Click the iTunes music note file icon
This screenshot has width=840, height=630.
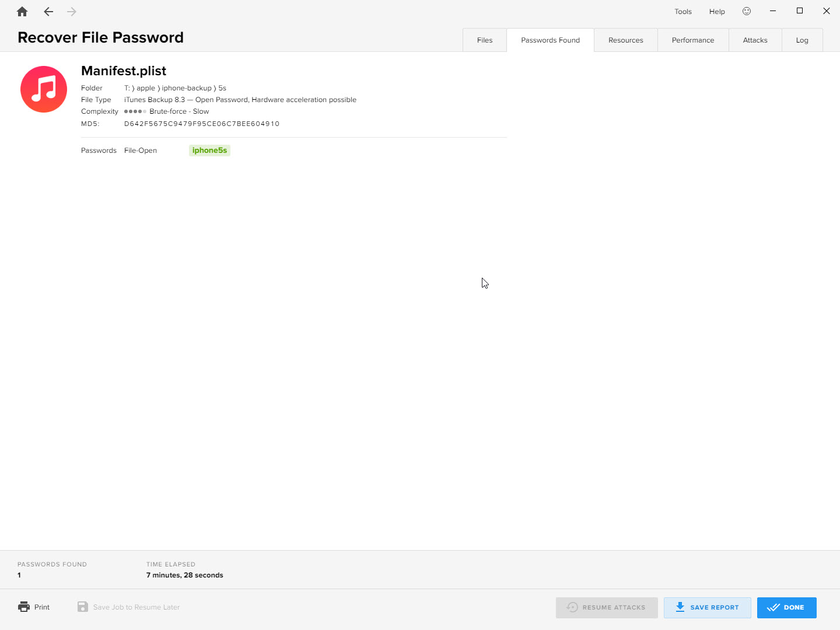tap(44, 89)
